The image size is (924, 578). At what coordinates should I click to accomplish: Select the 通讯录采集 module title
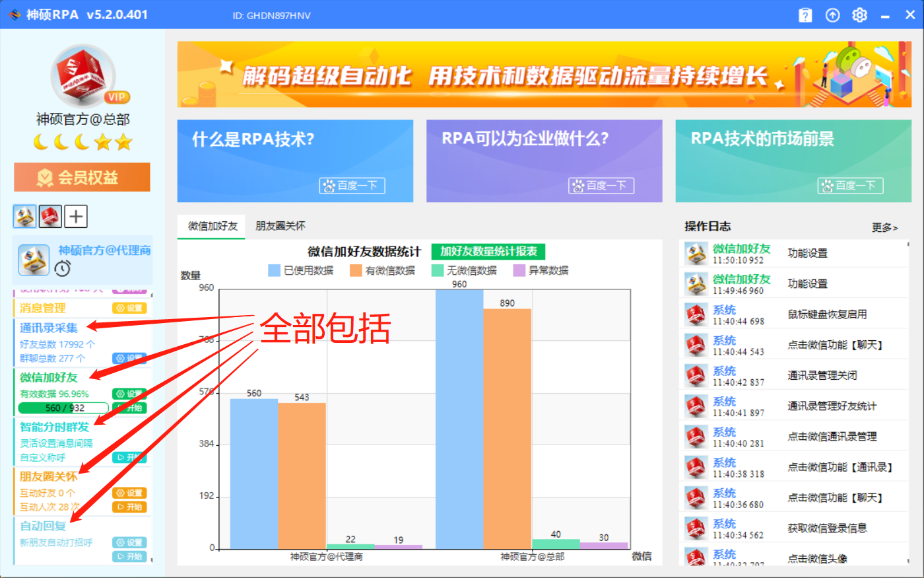coord(49,328)
